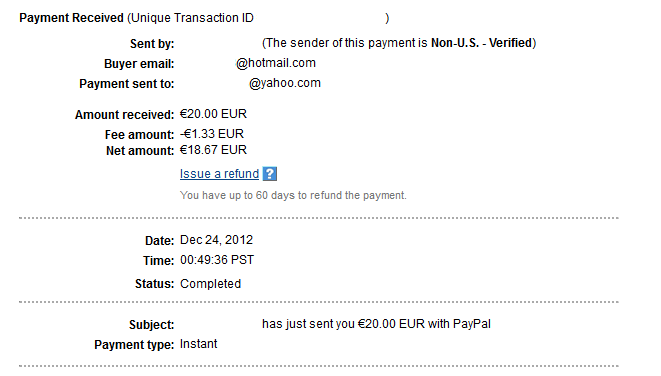
Task: Click the Payment Received heading
Action: pyautogui.click(x=71, y=18)
